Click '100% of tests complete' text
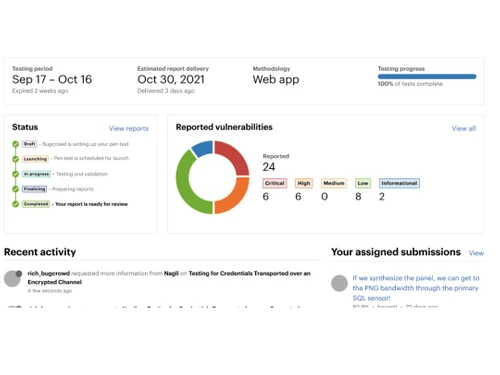Viewport: 500px width, 375px height. 410,84
